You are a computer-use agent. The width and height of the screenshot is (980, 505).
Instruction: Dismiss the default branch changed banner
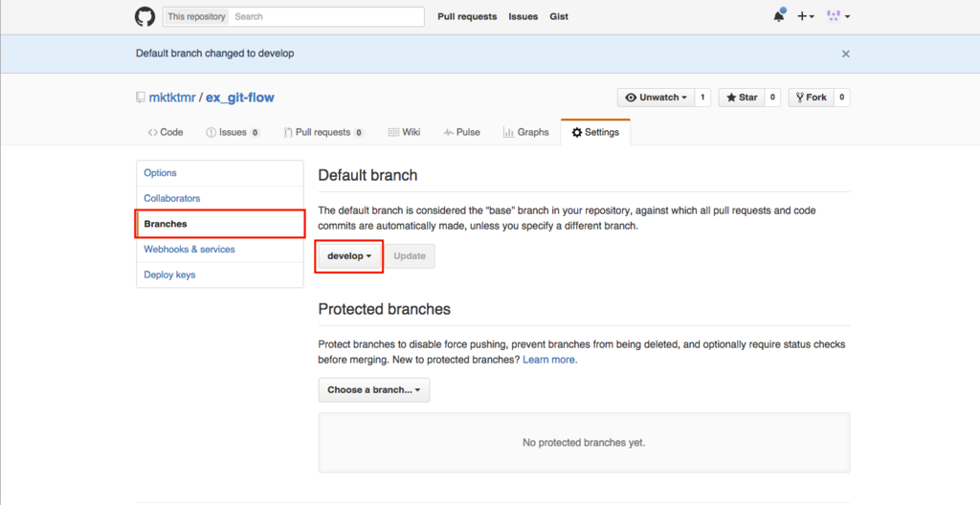pos(846,54)
